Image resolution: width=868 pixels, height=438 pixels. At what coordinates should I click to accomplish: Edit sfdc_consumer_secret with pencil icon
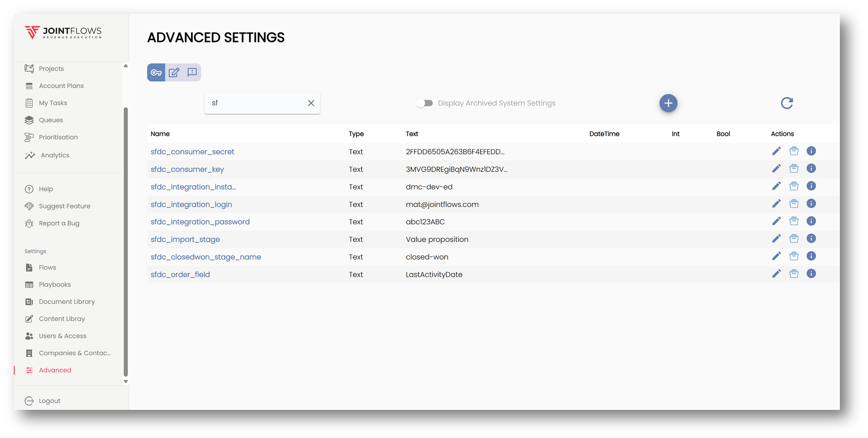tap(776, 151)
